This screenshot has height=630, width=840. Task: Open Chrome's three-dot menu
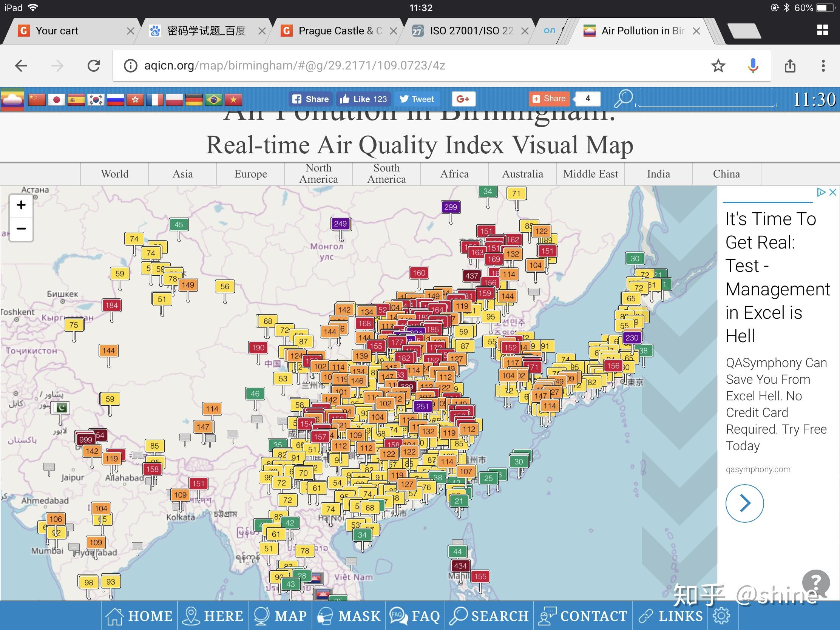tap(823, 66)
